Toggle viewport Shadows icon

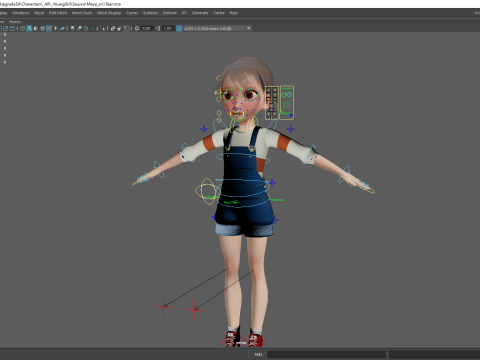pos(62,28)
